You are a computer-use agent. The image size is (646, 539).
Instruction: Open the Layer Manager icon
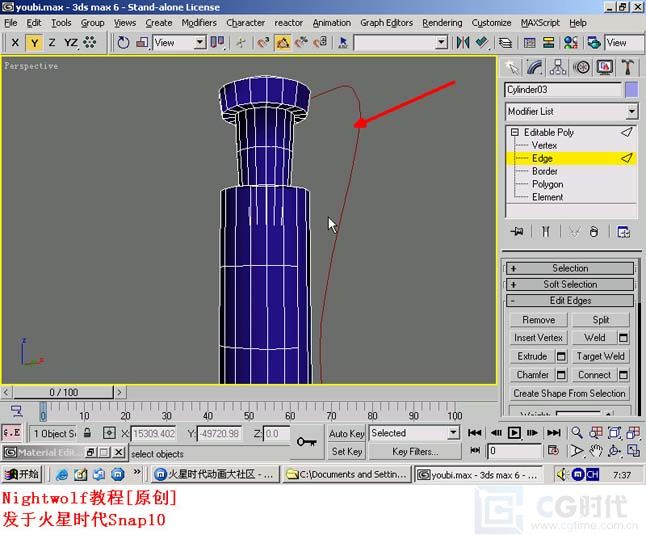[x=506, y=42]
